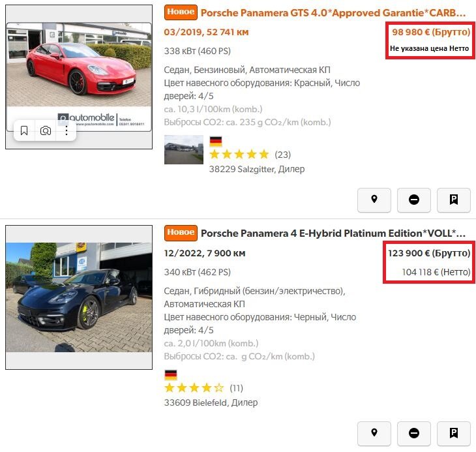Park the Panamera E-Hybrid listing
Viewport: 476px width, 452px height.
click(x=454, y=433)
